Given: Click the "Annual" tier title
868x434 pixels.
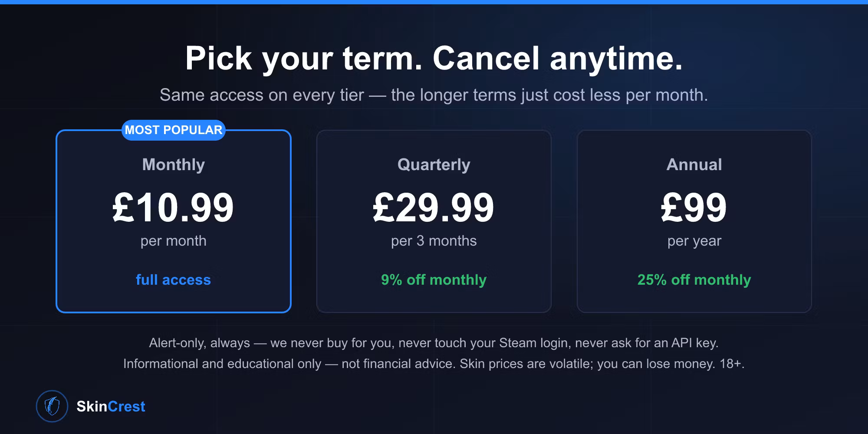Looking at the screenshot, I should tap(694, 165).
